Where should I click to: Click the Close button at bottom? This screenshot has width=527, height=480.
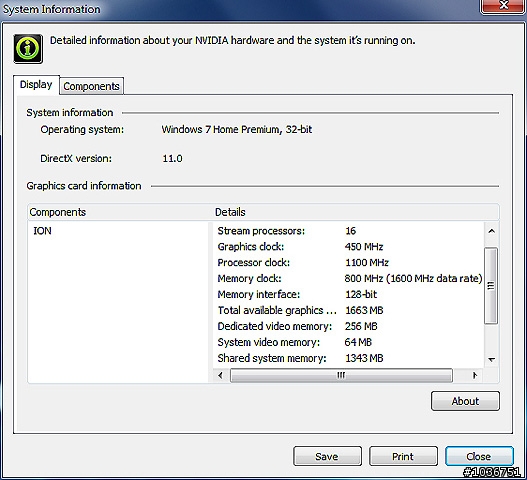[479, 456]
